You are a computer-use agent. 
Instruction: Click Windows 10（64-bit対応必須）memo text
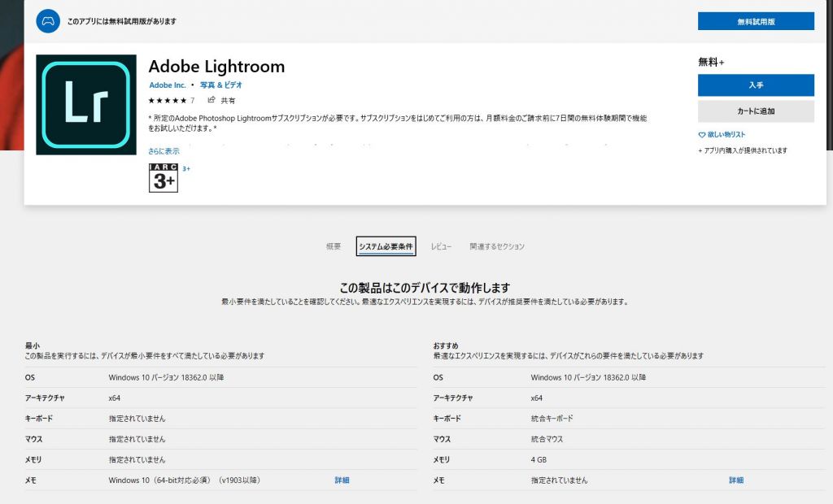[x=185, y=480]
